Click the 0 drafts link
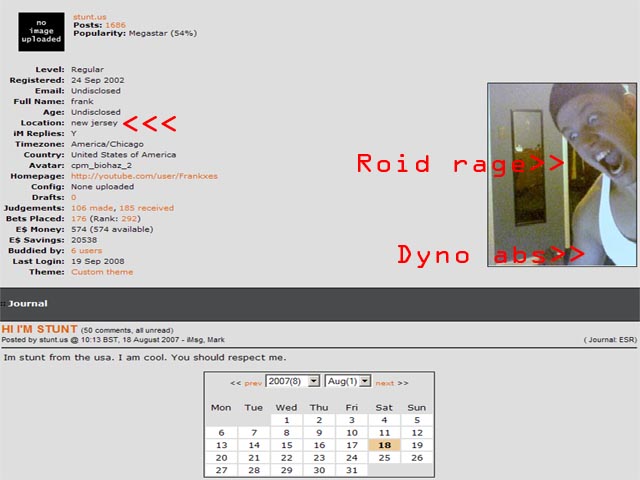The width and height of the screenshot is (640, 480). [x=73, y=197]
